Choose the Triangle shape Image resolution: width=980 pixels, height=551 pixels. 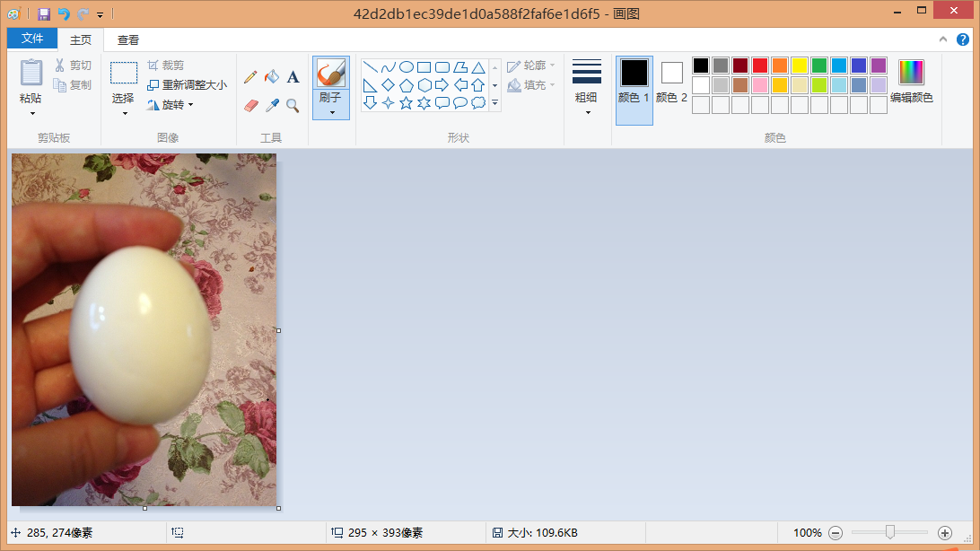(478, 66)
